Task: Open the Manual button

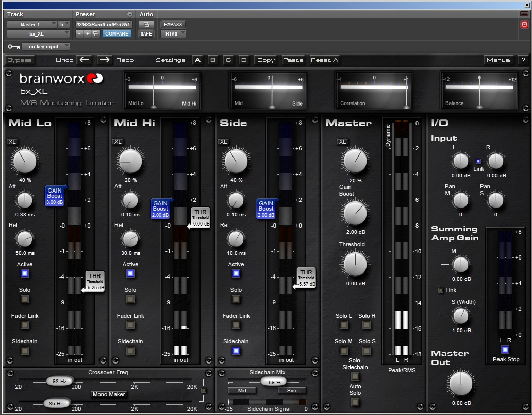Action: pyautogui.click(x=499, y=60)
